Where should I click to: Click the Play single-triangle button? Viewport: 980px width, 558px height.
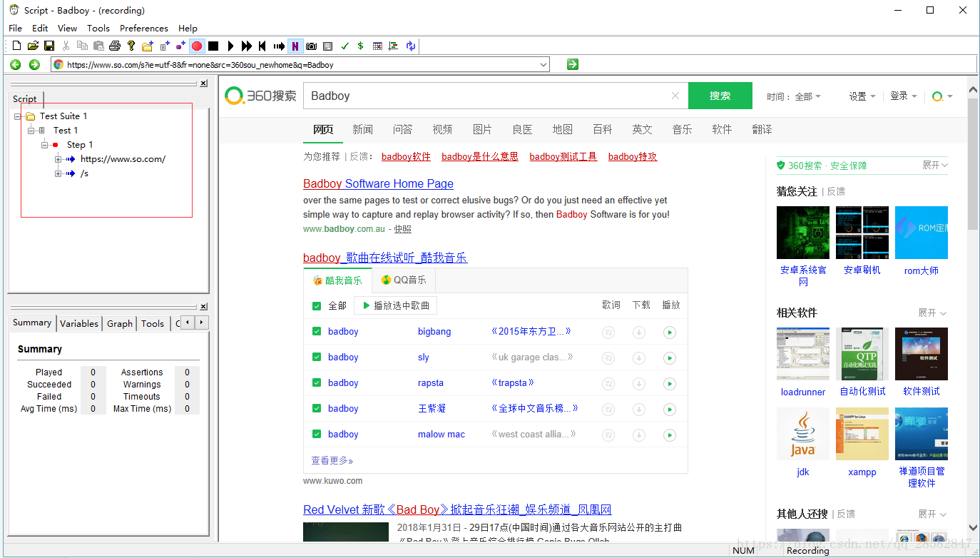[230, 46]
